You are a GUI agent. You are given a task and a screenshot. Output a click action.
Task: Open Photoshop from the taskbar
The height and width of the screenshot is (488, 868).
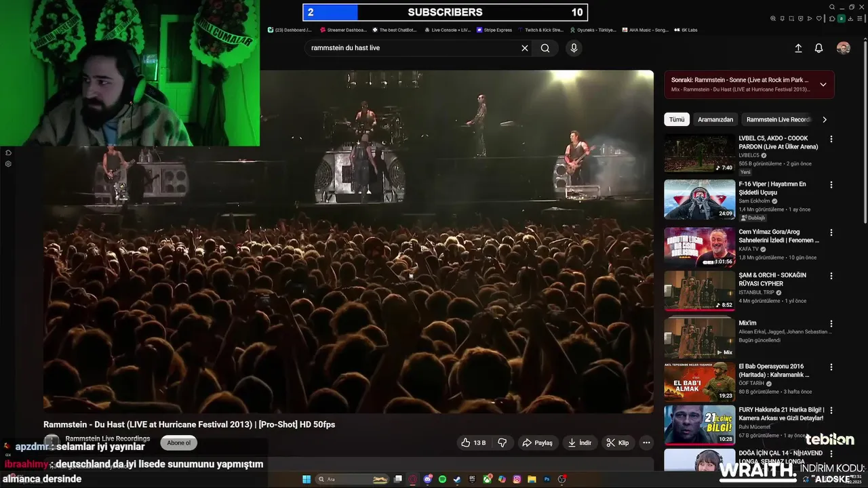point(547,479)
